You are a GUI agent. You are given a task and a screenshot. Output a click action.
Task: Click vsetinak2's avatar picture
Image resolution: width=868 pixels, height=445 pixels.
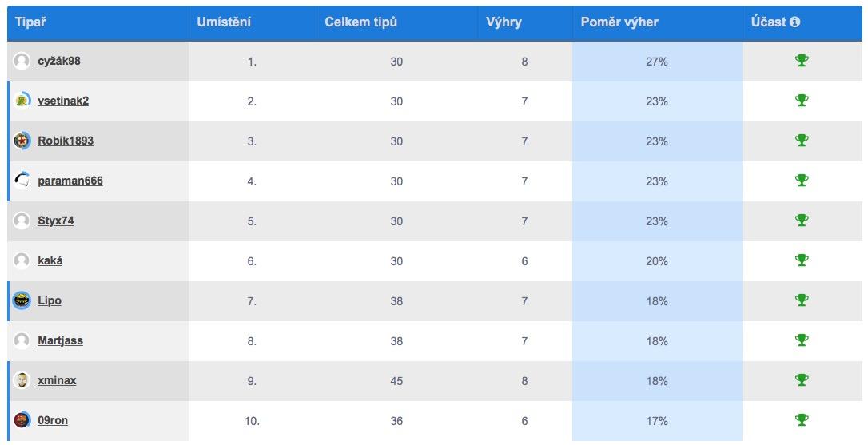(x=22, y=101)
